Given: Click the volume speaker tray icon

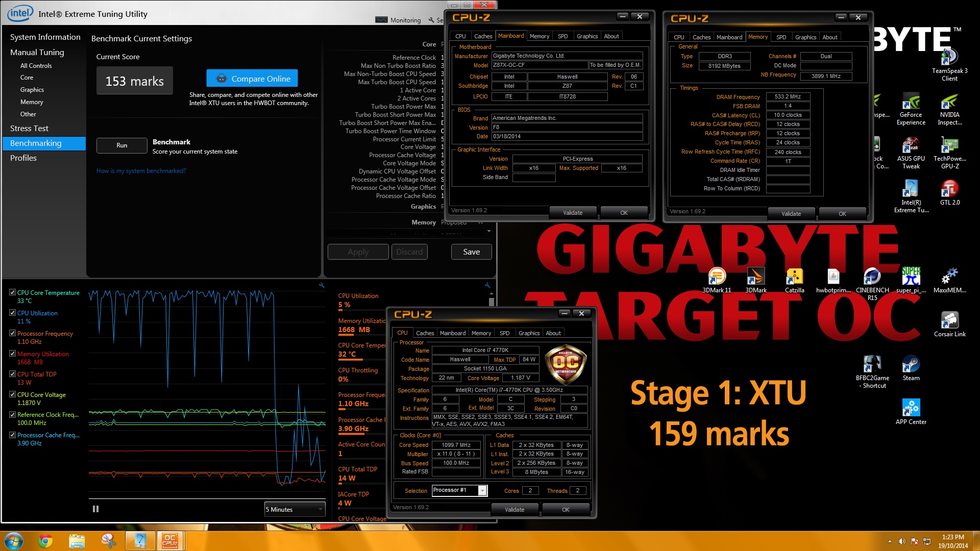Looking at the screenshot, I should point(902,541).
